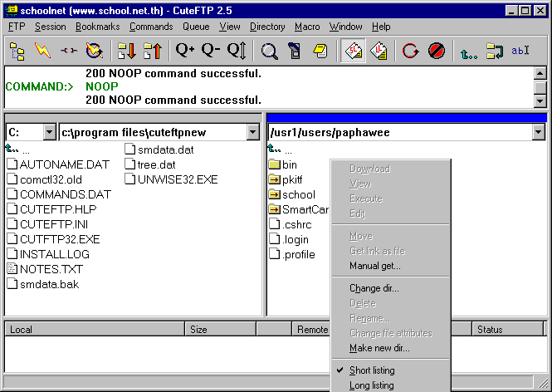Image resolution: width=552 pixels, height=392 pixels.
Task: Open the Macro menu
Action: click(307, 27)
